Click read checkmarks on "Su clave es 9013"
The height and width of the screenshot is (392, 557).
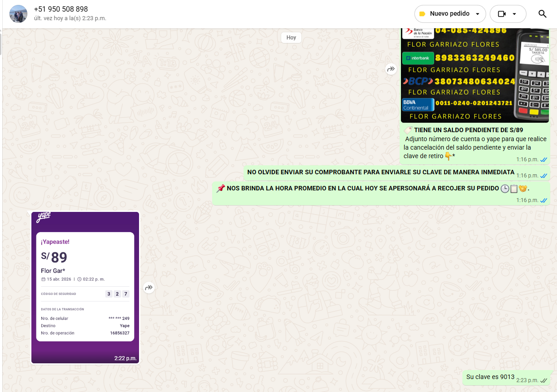point(544,380)
